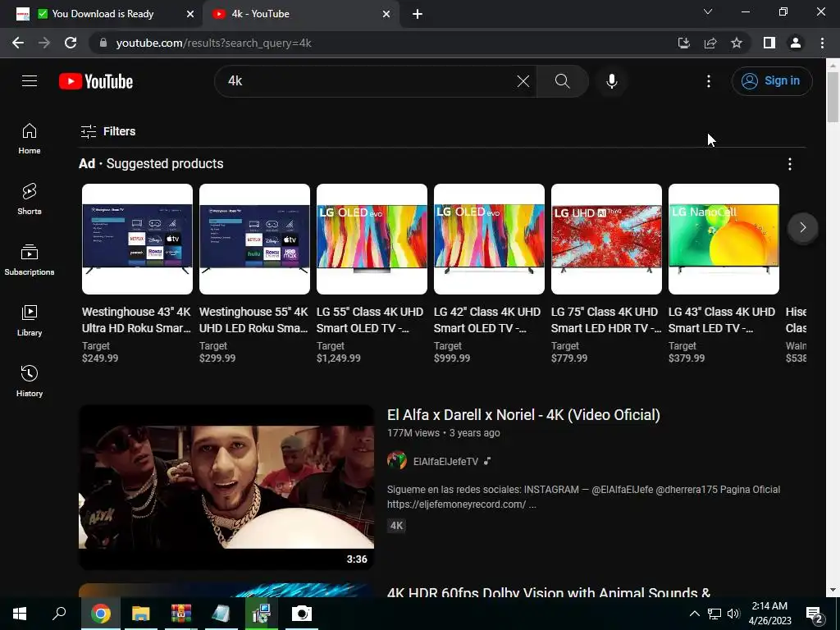Open LG 43" NanoCell TV product image
840x630 pixels.
724,239
